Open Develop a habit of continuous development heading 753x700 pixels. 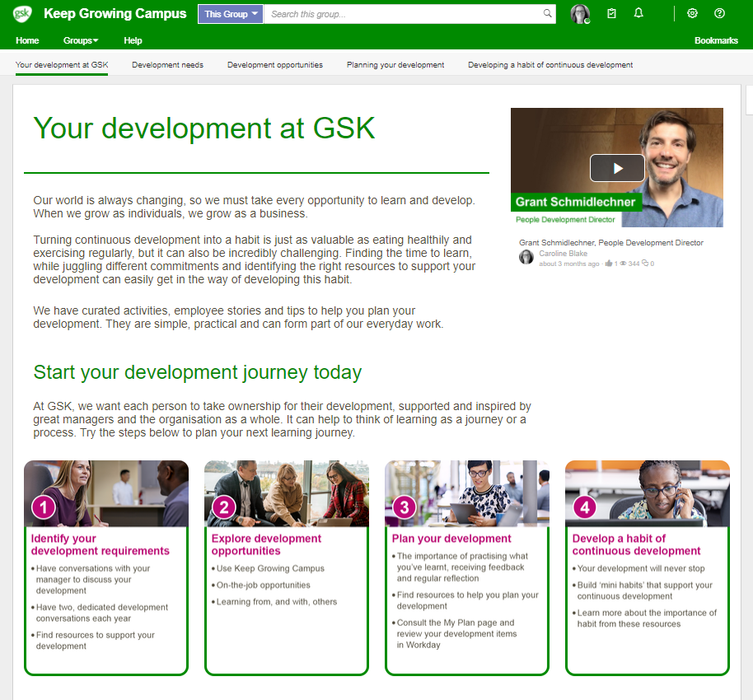pos(636,544)
